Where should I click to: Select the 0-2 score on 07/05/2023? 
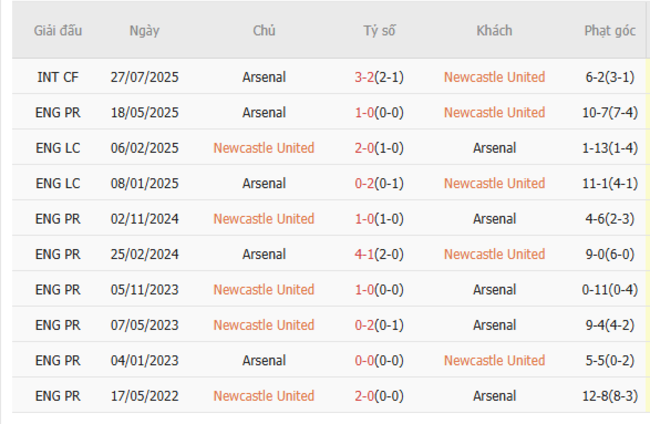coord(366,325)
